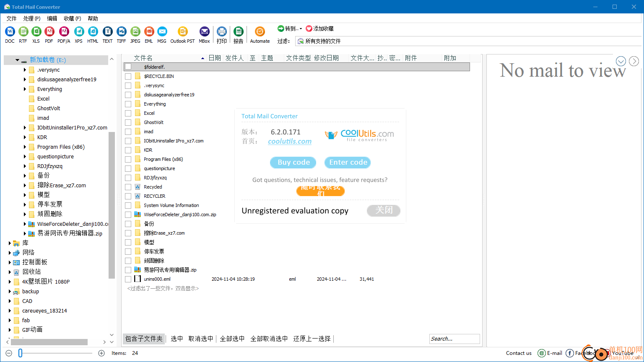Toggle 包含子文件夹 include subfolders

click(x=144, y=339)
